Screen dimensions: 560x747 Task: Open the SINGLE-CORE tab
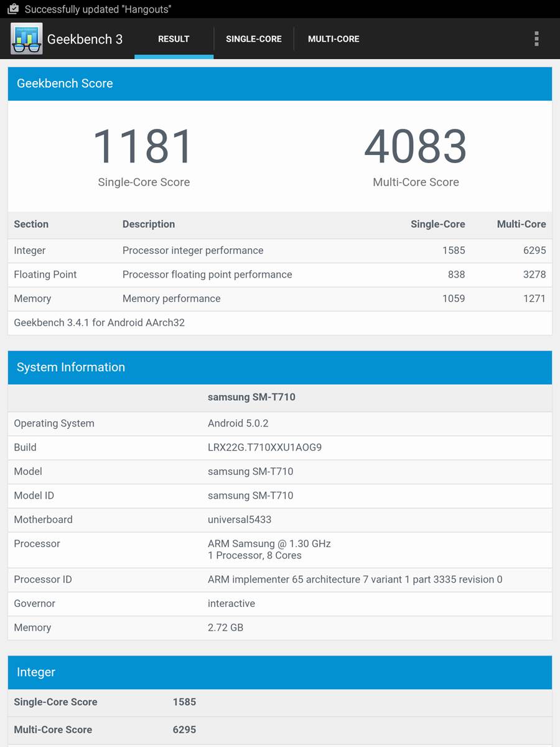253,39
